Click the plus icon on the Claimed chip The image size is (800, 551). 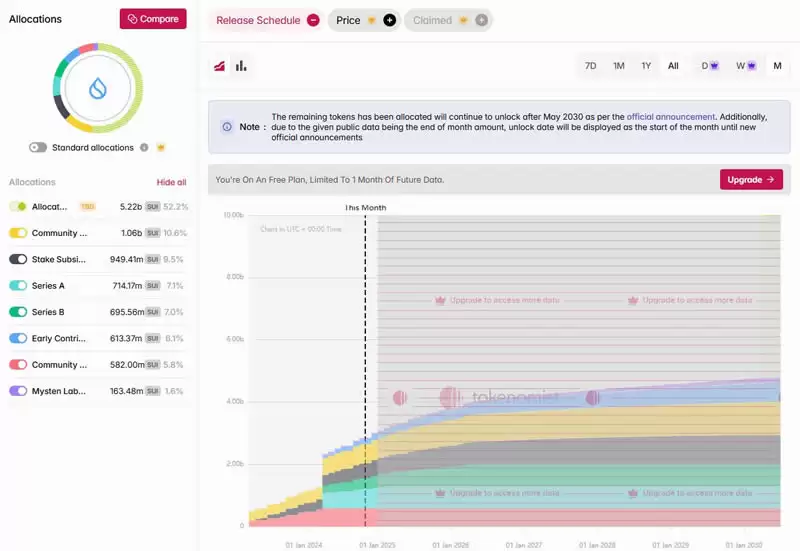click(x=481, y=20)
